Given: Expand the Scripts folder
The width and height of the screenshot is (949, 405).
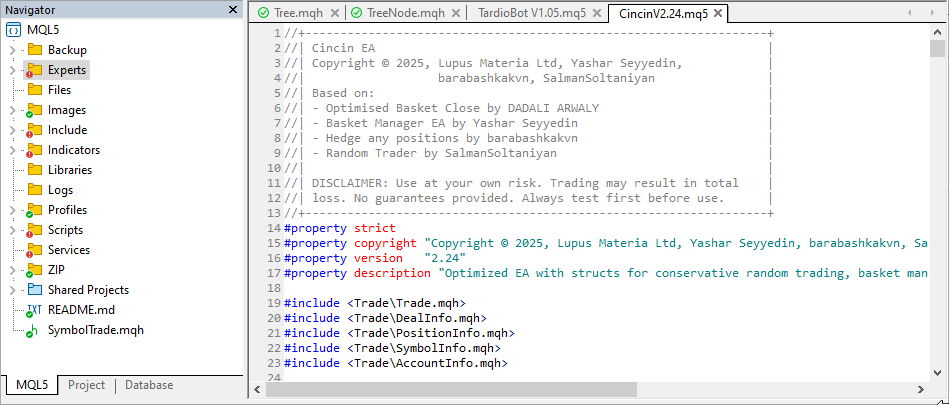Looking at the screenshot, I should point(12,230).
